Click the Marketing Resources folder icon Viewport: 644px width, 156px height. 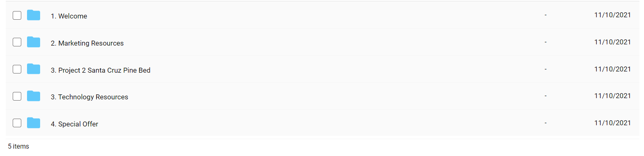[34, 42]
